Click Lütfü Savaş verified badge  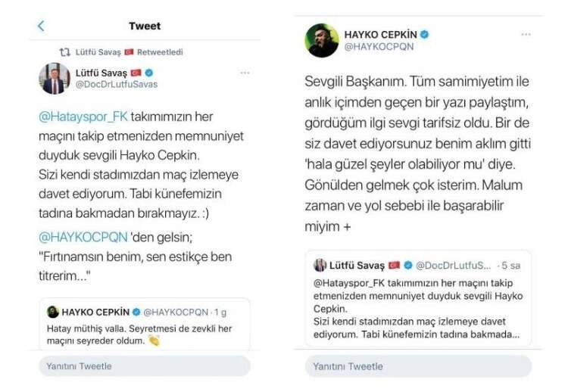(148, 72)
